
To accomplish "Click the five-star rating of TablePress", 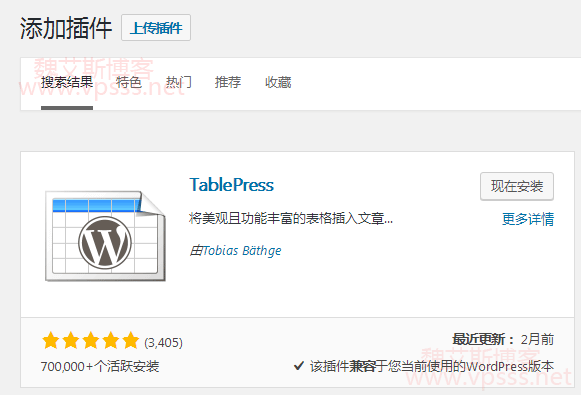I will point(90,341).
